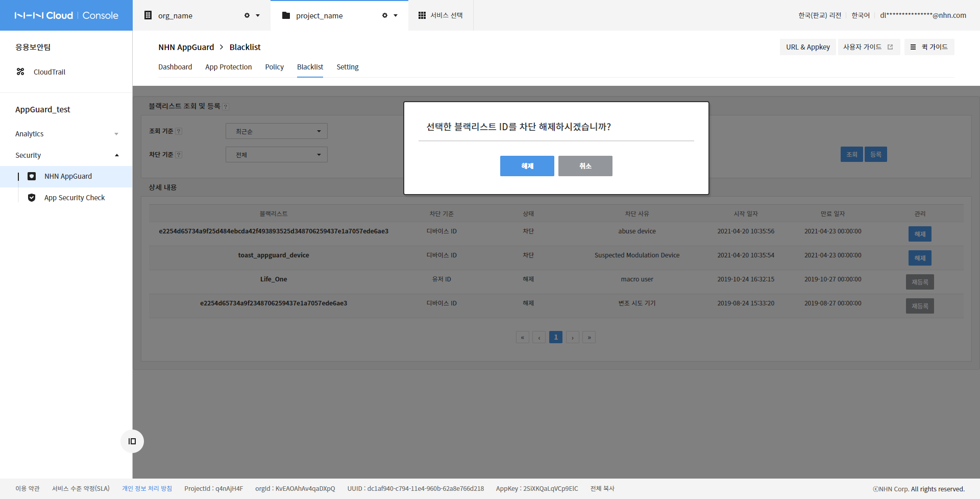The height and width of the screenshot is (499, 980).
Task: Click the NHN Cloud Console logo
Action: 66,15
